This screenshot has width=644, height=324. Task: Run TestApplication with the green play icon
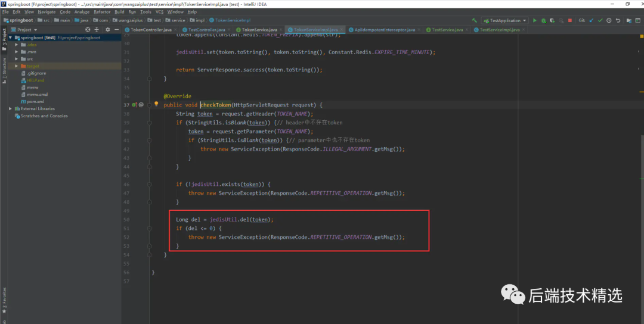(535, 20)
